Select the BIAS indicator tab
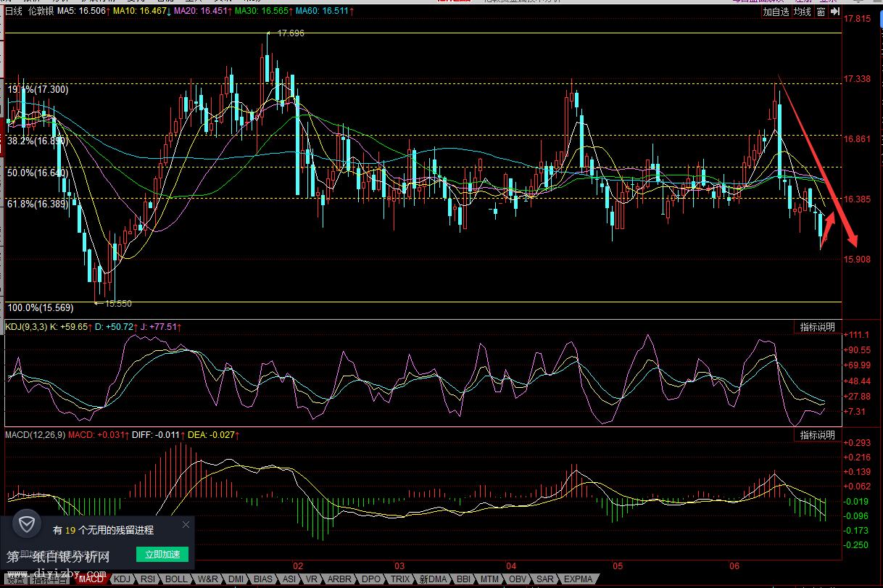 coord(263,579)
